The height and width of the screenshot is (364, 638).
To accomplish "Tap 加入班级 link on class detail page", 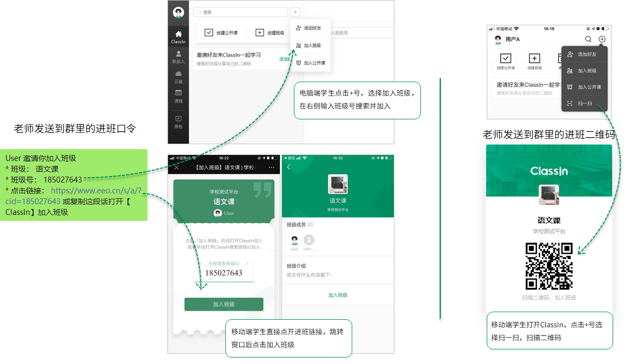I will (338, 295).
